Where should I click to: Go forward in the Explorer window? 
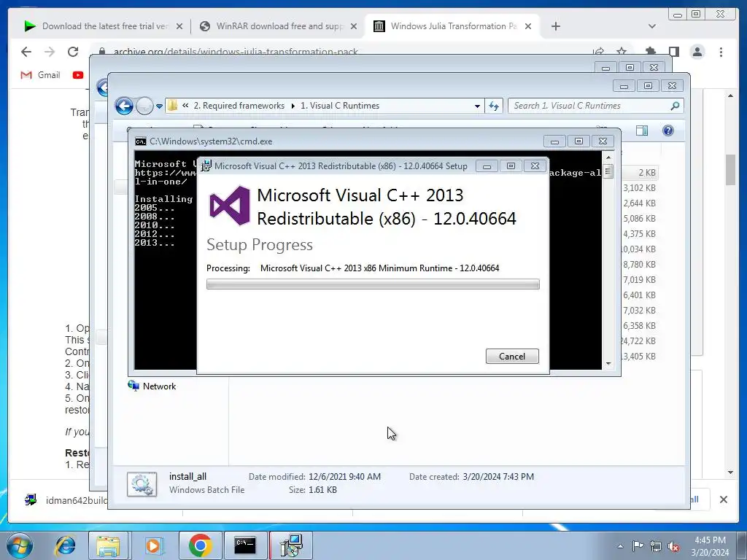pyautogui.click(x=144, y=106)
